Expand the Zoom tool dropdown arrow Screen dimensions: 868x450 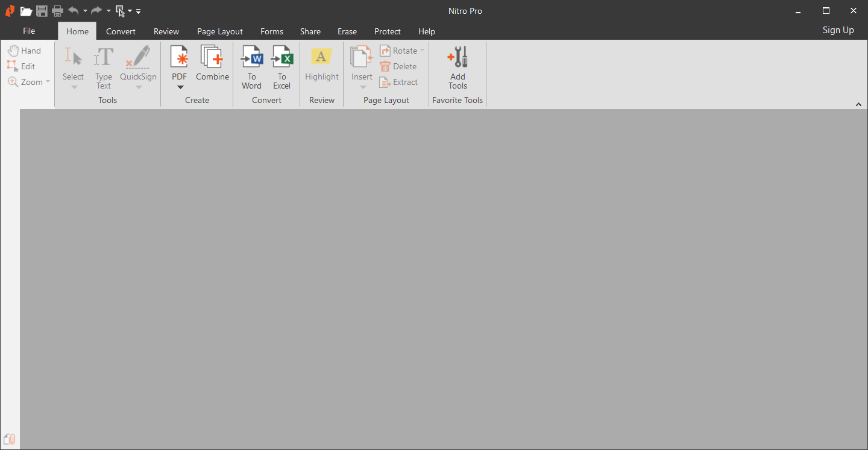[48, 82]
